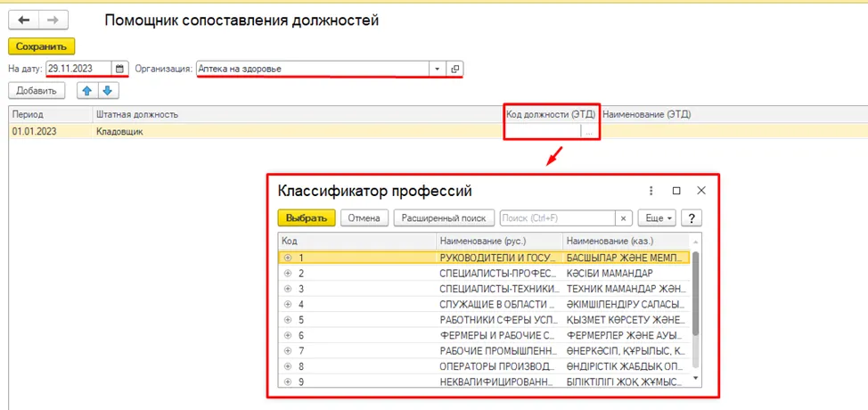Select the Кладовщик position cell
Image resolution: width=868 pixels, height=410 pixels.
click(x=298, y=132)
